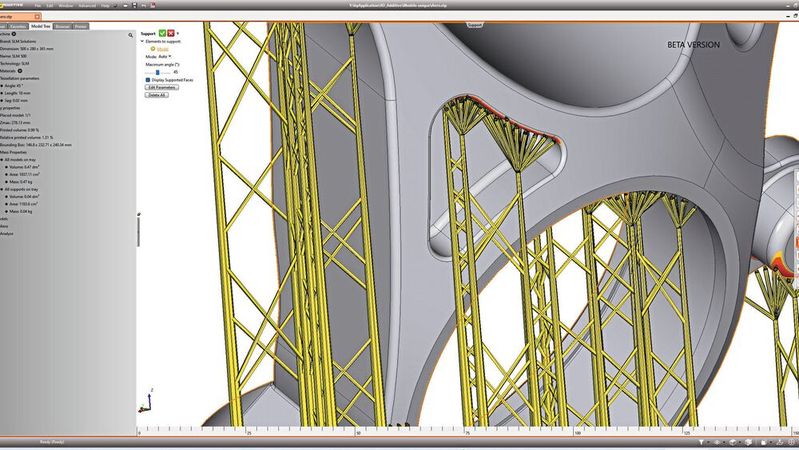Click the save disk icon in title bar
799x450 pixels.
[x=135, y=6]
